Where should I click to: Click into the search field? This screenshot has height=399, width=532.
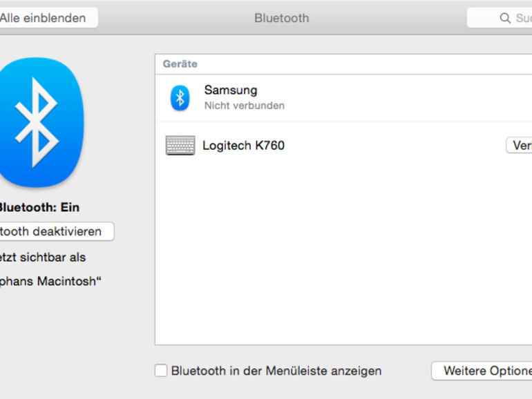[500, 18]
